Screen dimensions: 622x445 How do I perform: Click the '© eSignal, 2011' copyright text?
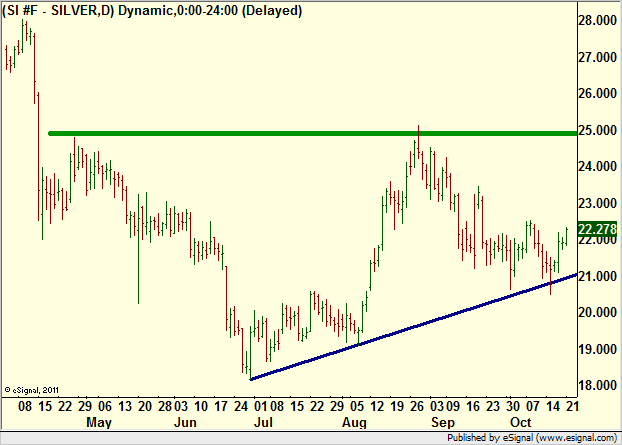coord(32,390)
